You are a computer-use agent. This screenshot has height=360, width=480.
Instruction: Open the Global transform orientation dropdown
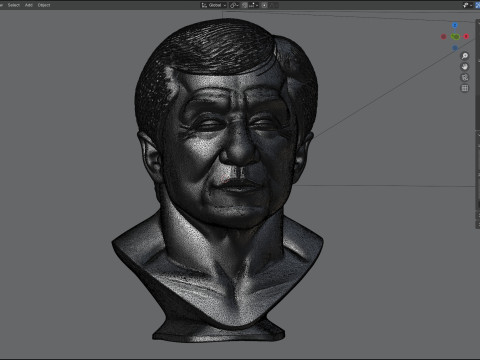click(x=214, y=5)
